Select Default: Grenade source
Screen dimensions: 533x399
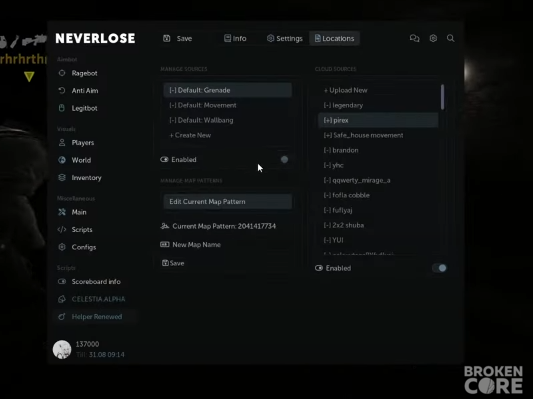[227, 90]
